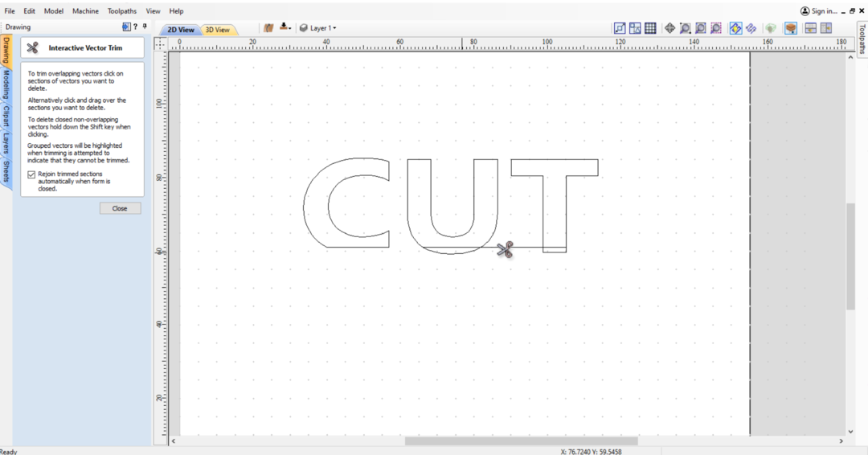This screenshot has width=868, height=455.
Task: Click the question mark help icon in Drawing panel
Action: point(135,27)
